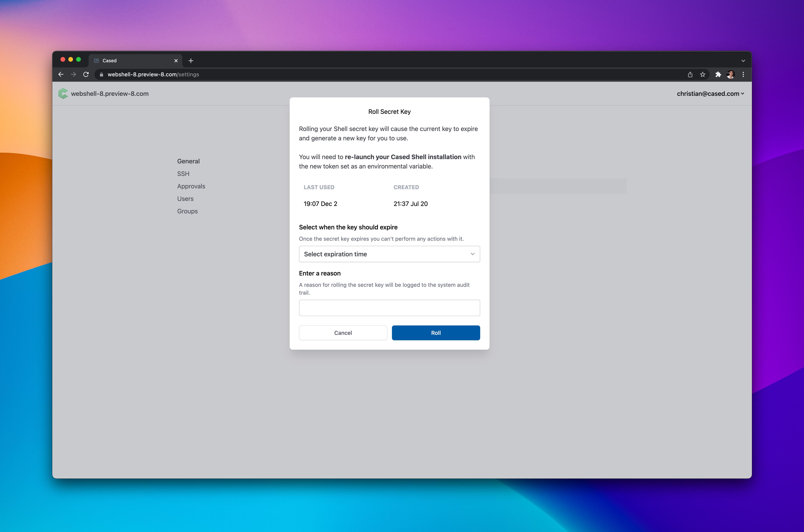
Task: Open the christian@cased.com account dropdown
Action: (710, 94)
